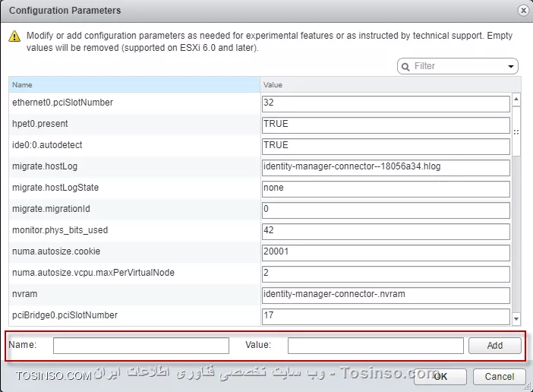Open the Filter dropdown arrow
The image size is (533, 392).
[510, 66]
